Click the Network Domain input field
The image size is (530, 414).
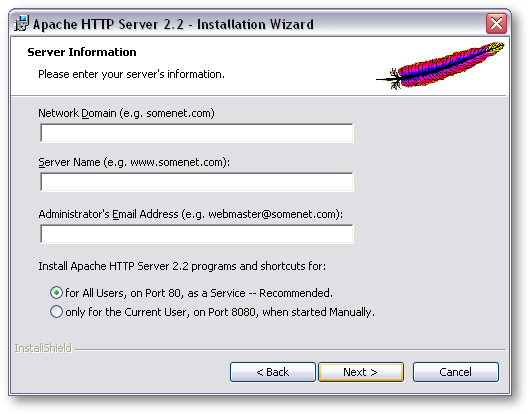(197, 133)
